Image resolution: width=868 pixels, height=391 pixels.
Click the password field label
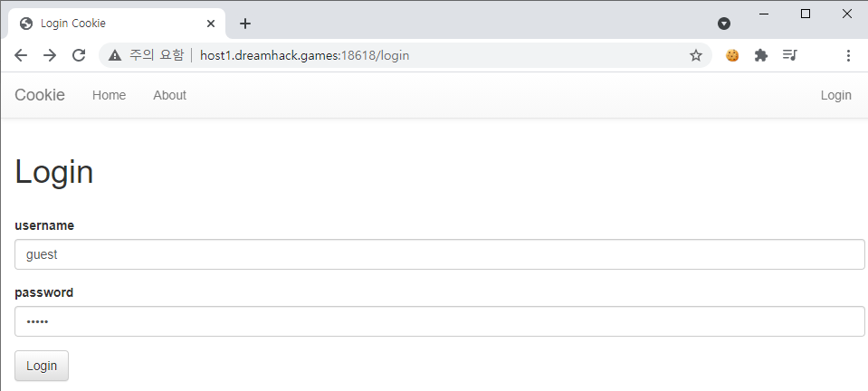(x=43, y=293)
